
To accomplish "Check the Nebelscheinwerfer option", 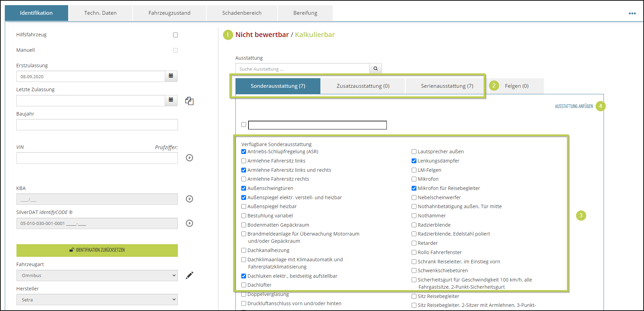I will tap(414, 198).
